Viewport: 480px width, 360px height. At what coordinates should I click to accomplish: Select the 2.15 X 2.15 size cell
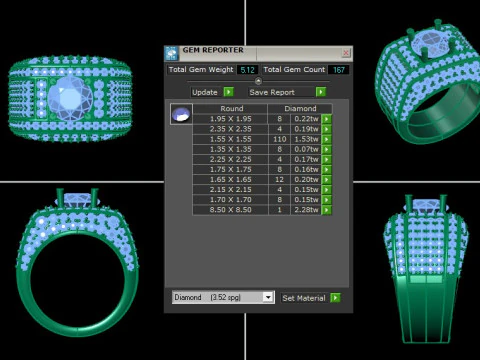click(230, 190)
